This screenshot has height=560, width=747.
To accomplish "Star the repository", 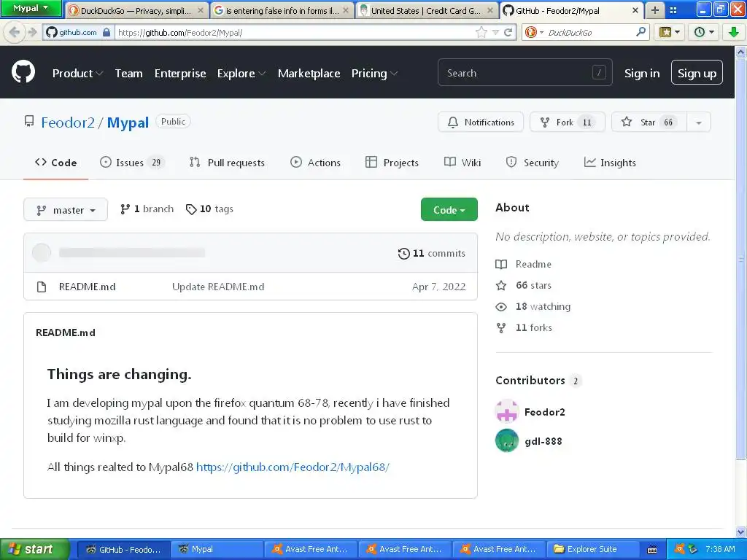I will (x=649, y=122).
